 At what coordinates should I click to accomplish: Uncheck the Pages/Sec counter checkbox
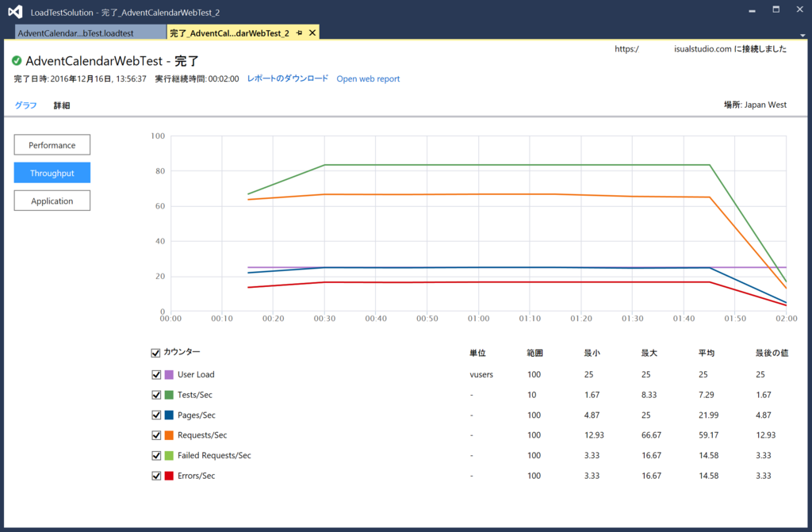click(x=156, y=415)
